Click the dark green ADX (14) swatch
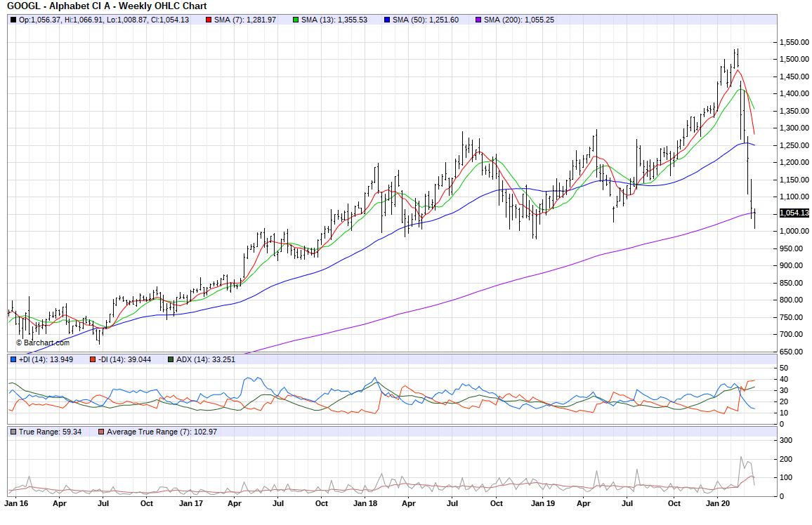 171,359
